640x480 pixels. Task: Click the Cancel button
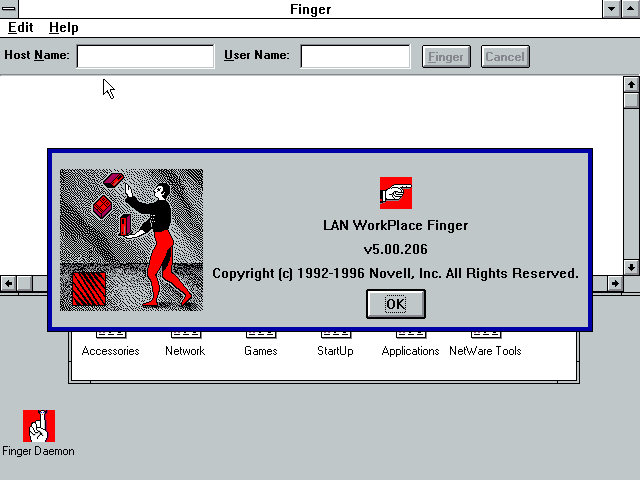[x=505, y=56]
